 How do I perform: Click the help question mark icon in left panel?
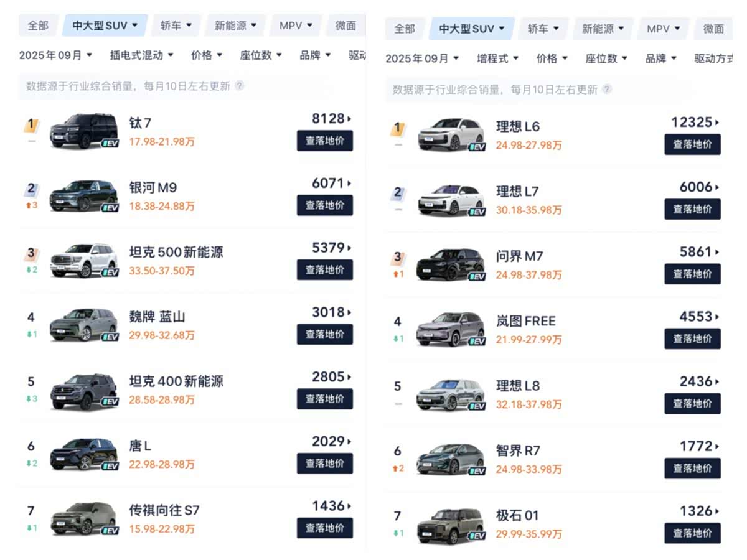coord(239,86)
